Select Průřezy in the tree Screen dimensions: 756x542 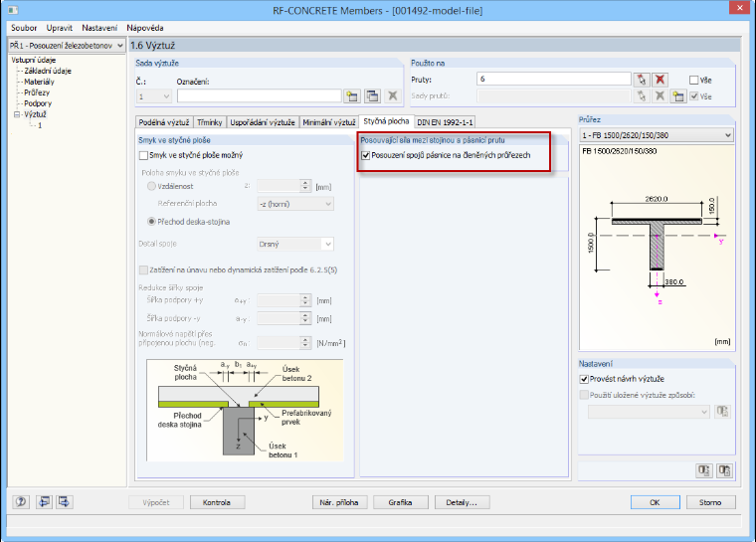tap(37, 92)
